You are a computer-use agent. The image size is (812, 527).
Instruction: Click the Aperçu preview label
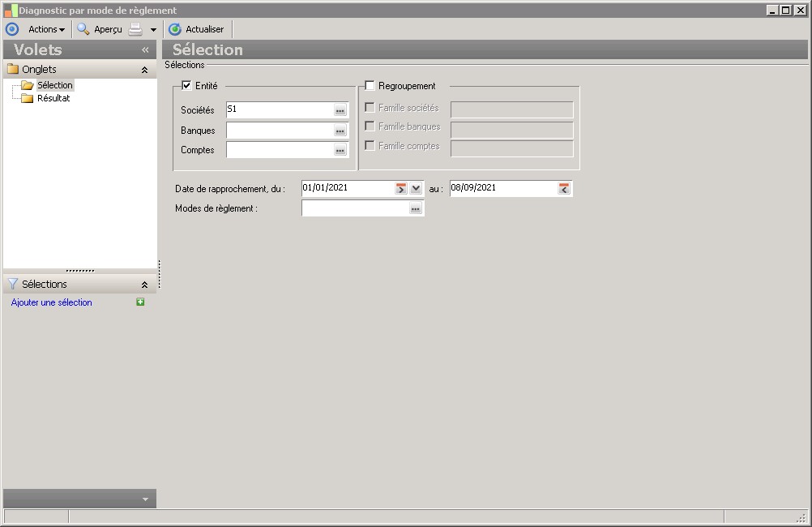(108, 29)
